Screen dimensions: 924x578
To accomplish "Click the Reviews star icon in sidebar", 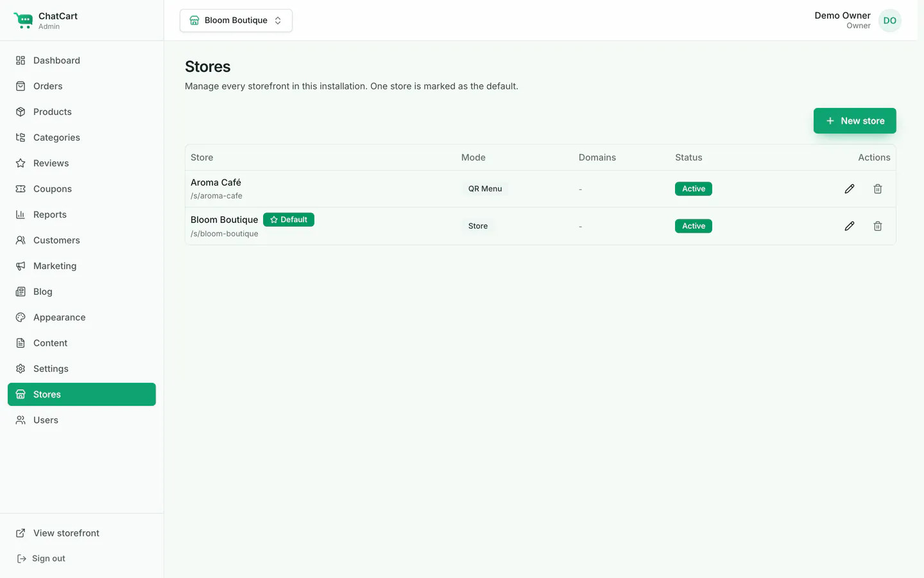I will (21, 163).
